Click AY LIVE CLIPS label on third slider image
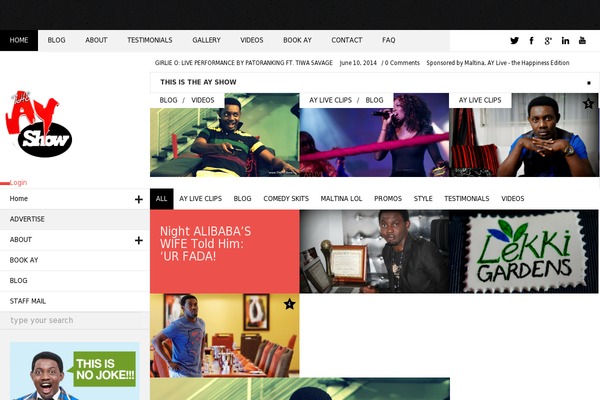The width and height of the screenshot is (600, 400). [x=480, y=100]
